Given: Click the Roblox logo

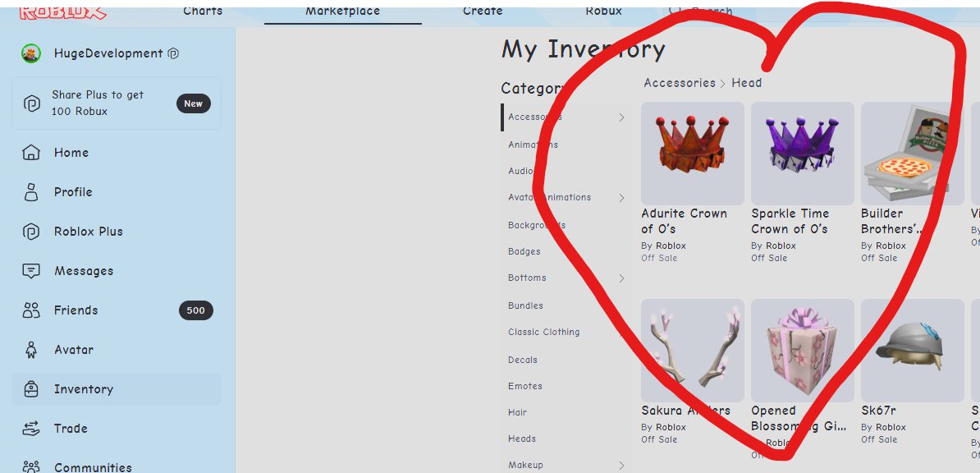Looking at the screenshot, I should pyautogui.click(x=62, y=11).
